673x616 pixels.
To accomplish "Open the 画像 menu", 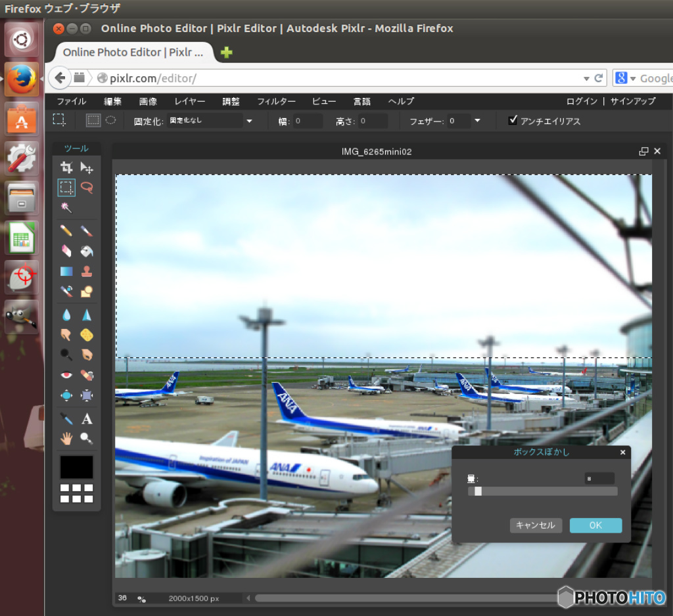I will click(148, 101).
